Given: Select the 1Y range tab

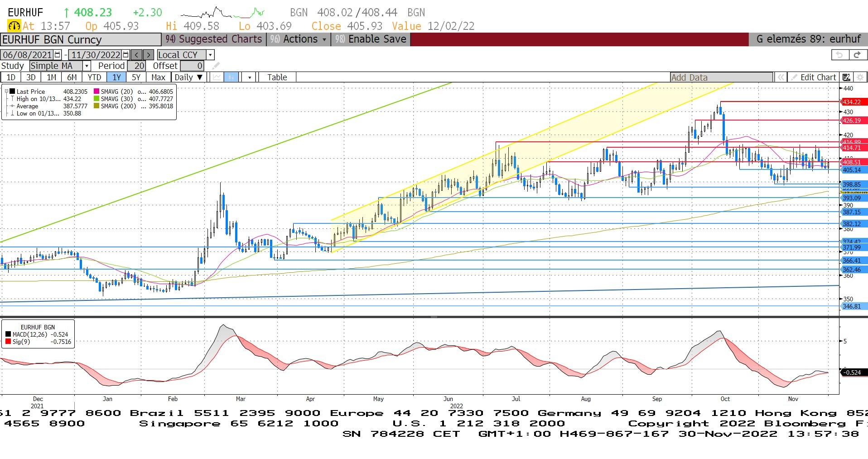Looking at the screenshot, I should (x=117, y=77).
